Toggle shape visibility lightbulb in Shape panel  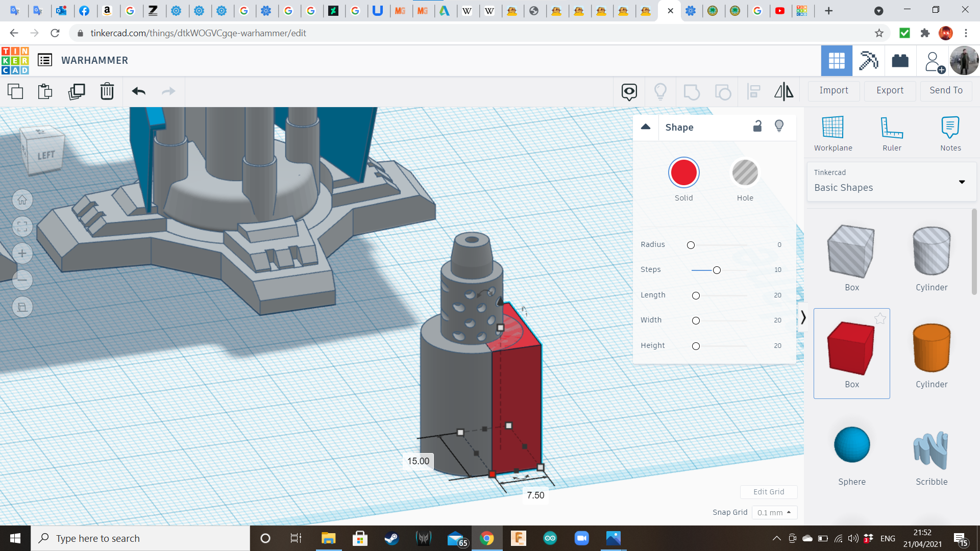[779, 126]
